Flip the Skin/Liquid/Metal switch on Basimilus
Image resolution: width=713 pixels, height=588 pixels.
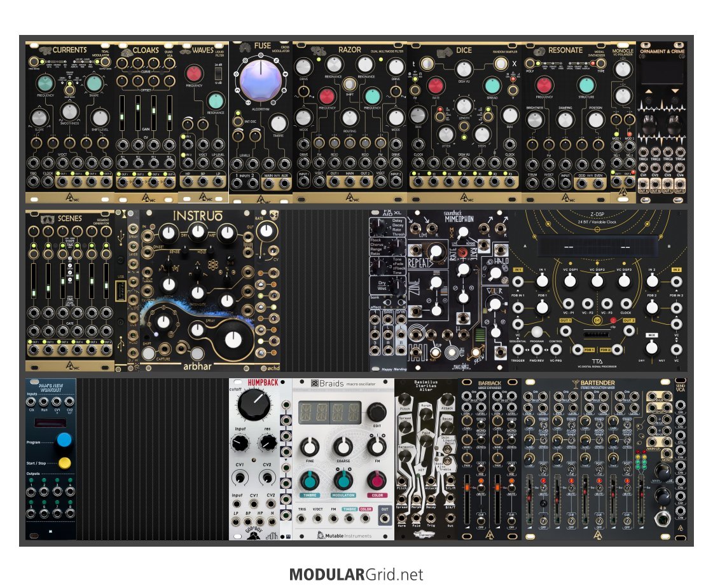pos(447,450)
